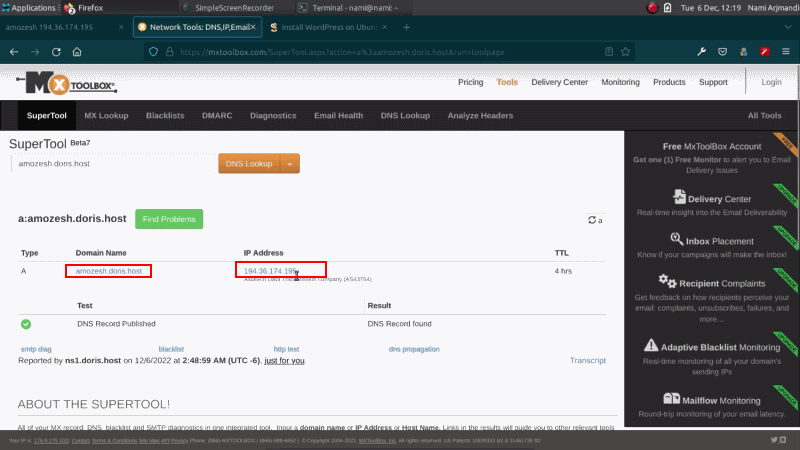Open the Twitter icon in footer
The width and height of the screenshot is (800, 450).
[x=774, y=440]
